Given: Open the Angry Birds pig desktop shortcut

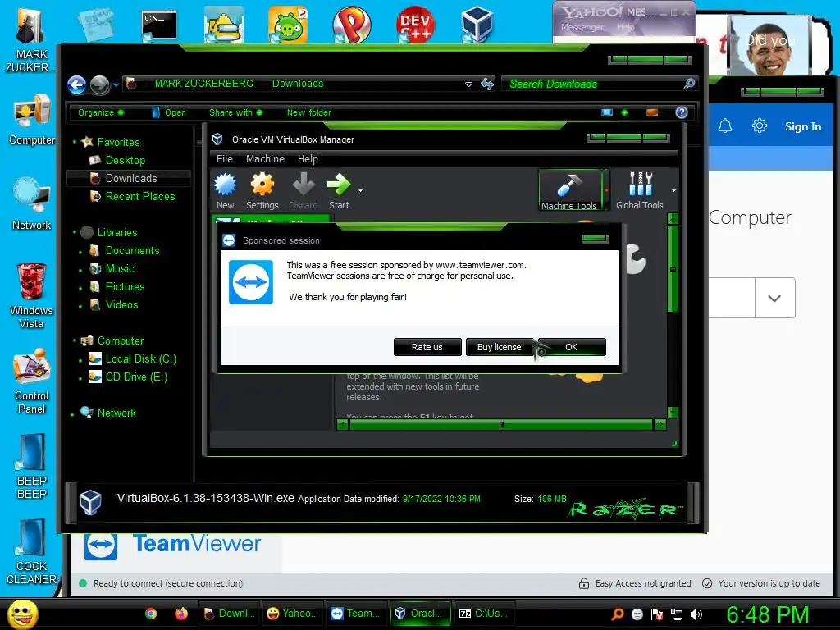Looking at the screenshot, I should click(288, 24).
